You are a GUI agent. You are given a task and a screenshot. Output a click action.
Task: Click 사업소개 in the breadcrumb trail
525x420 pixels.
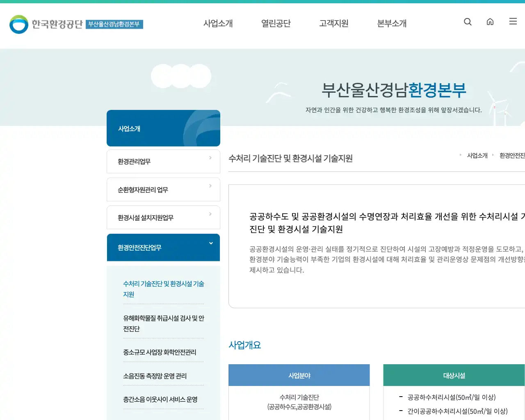tap(477, 155)
